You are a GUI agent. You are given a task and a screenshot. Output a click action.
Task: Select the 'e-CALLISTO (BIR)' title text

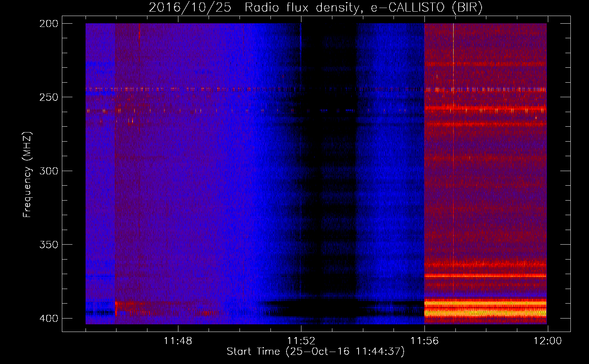tap(426, 7)
